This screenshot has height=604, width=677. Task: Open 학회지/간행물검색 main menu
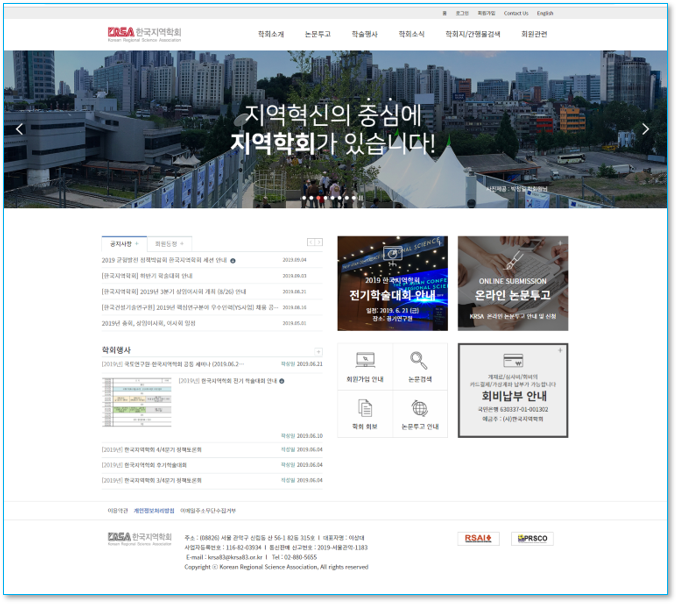473,34
